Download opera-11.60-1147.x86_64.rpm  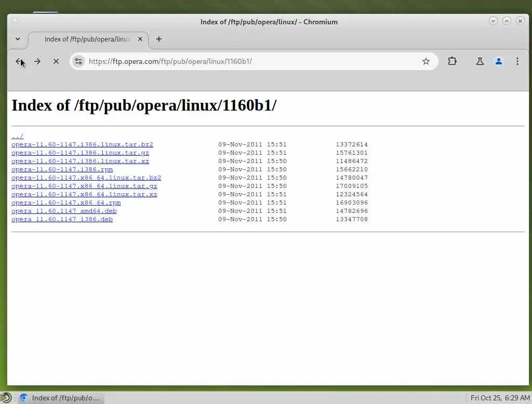pos(66,203)
